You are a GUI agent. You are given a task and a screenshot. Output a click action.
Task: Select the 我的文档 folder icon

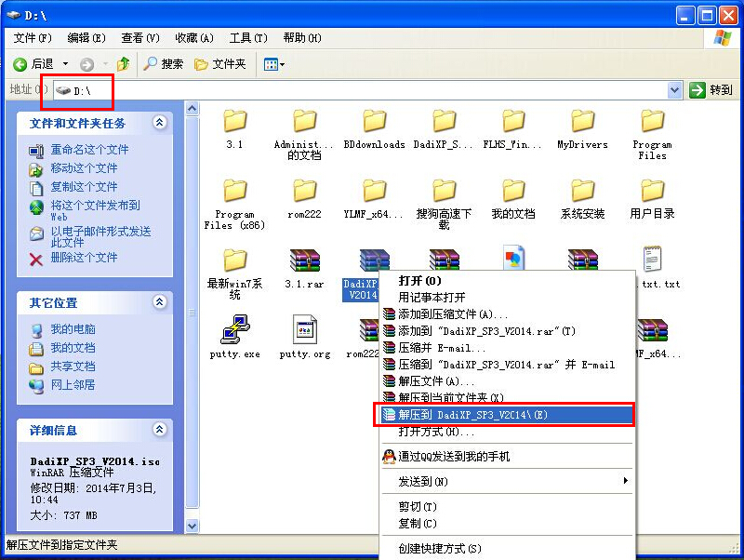point(513,192)
